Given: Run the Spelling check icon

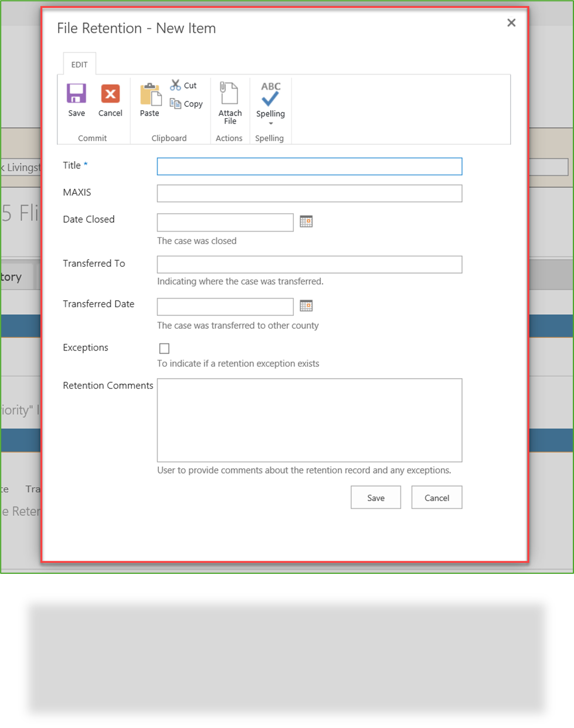Looking at the screenshot, I should (270, 94).
